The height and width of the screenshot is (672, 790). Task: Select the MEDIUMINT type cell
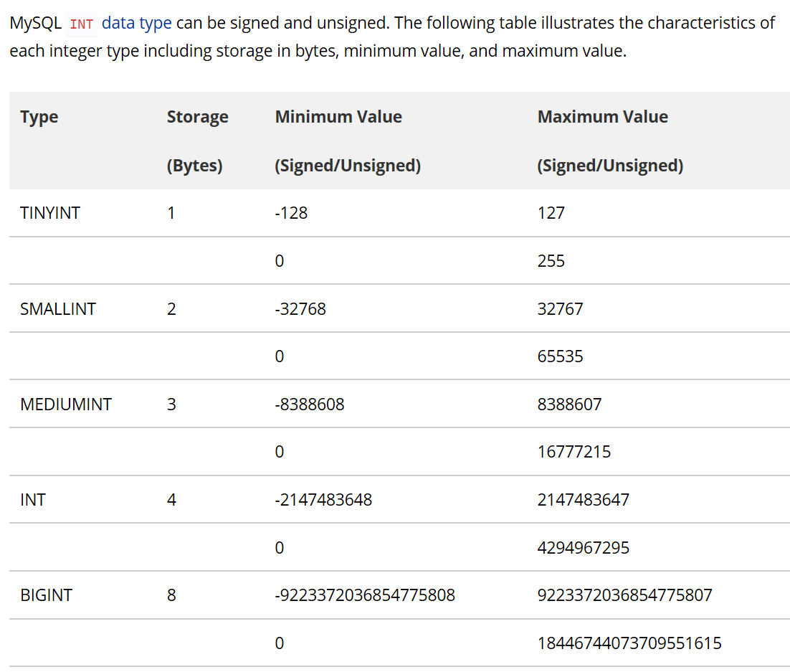66,404
